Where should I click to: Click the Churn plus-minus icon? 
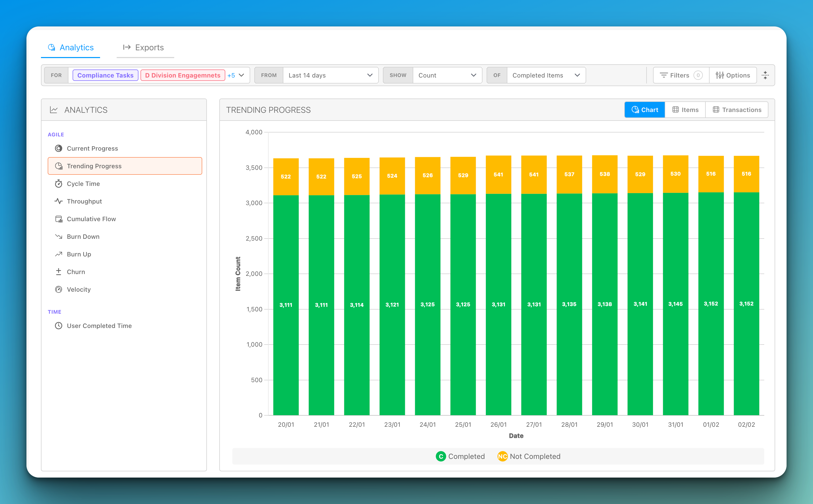click(59, 272)
